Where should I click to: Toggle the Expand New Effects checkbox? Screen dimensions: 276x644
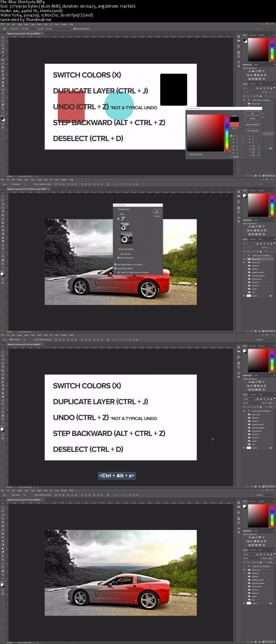[115, 268]
